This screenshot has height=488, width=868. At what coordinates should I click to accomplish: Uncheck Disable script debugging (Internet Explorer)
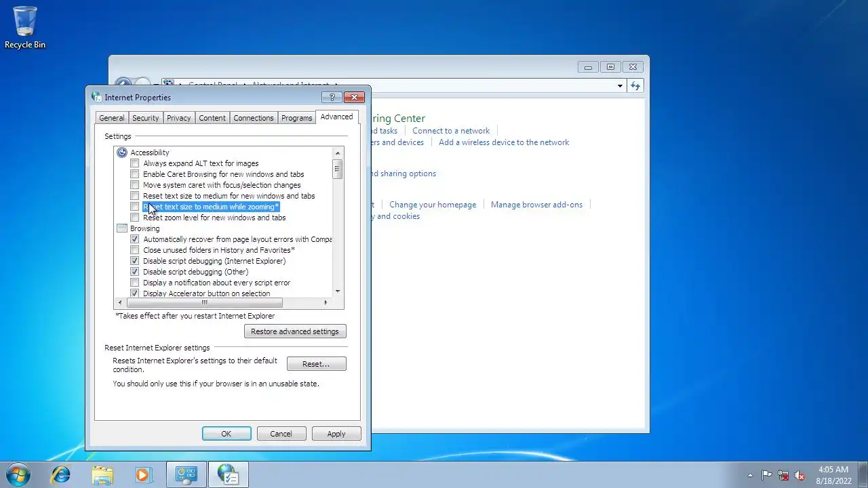point(134,261)
